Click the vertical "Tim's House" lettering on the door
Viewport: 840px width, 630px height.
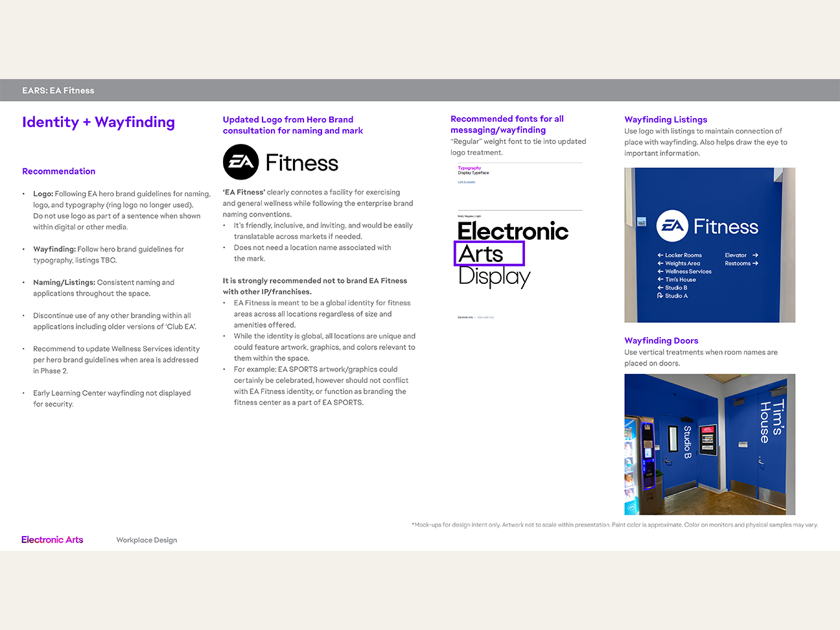[x=771, y=421]
